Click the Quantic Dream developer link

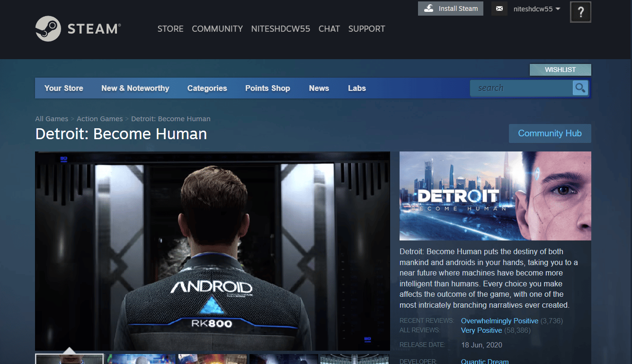point(485,362)
